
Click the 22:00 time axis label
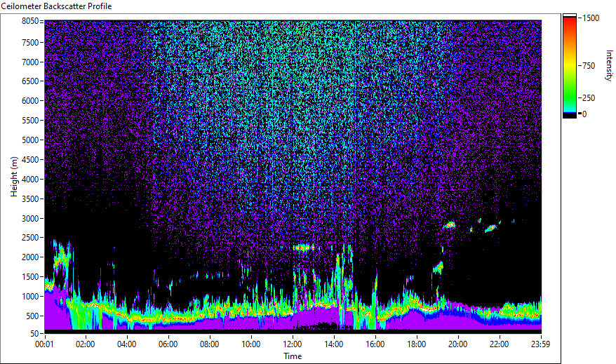pos(499,344)
